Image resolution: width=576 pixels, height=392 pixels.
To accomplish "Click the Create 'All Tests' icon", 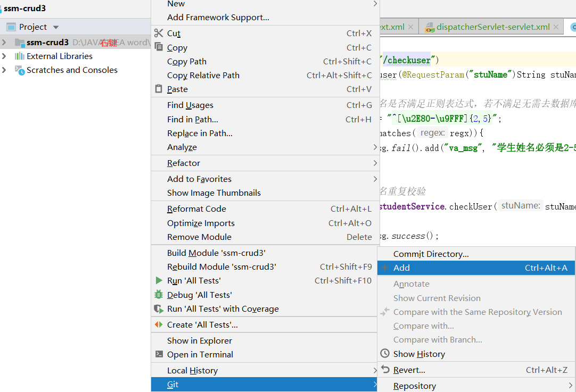I will [159, 324].
